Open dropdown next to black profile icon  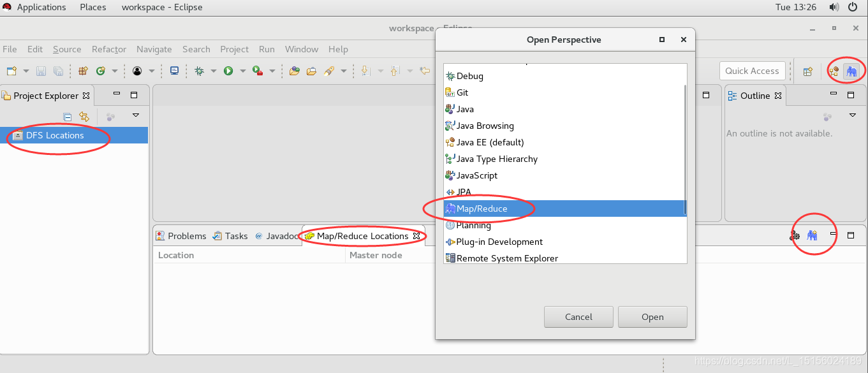click(152, 71)
